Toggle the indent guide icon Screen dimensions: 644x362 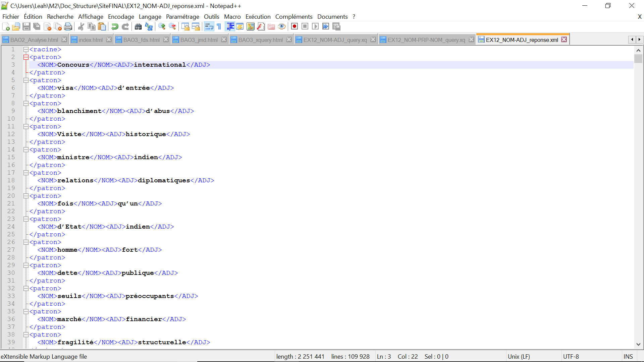click(230, 27)
